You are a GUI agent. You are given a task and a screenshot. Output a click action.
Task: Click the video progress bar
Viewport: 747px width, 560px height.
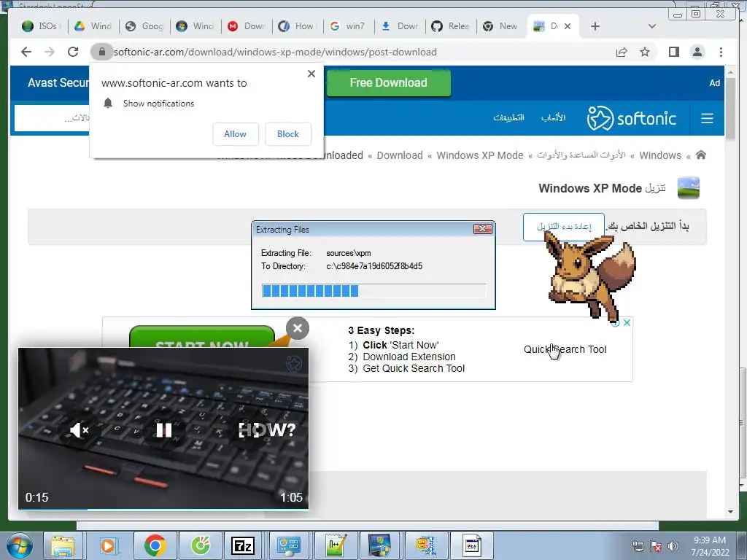pyautogui.click(x=163, y=508)
